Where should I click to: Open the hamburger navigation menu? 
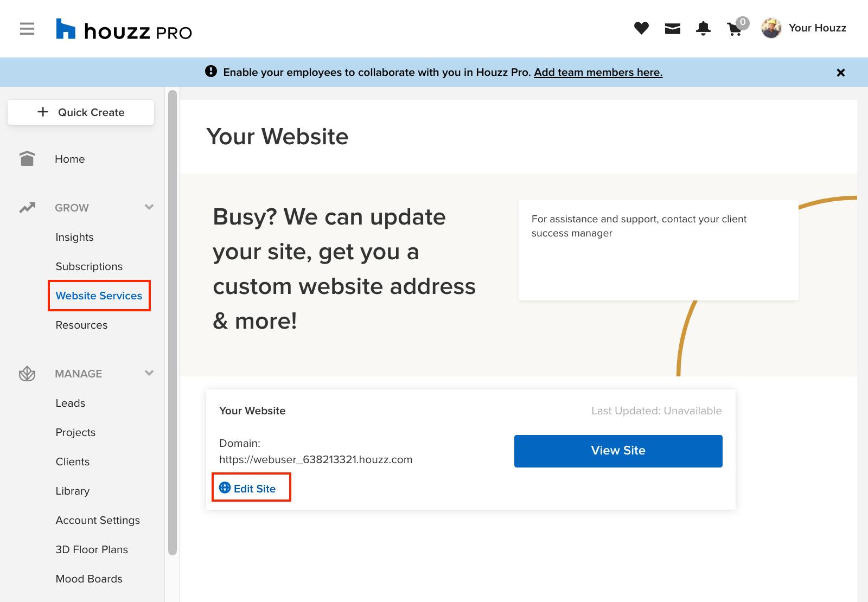[x=27, y=29]
